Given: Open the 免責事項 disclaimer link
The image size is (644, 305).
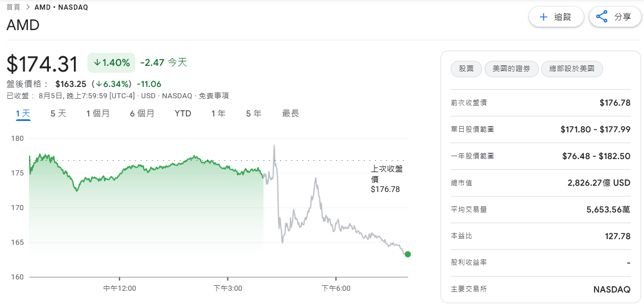Looking at the screenshot, I should [214, 96].
